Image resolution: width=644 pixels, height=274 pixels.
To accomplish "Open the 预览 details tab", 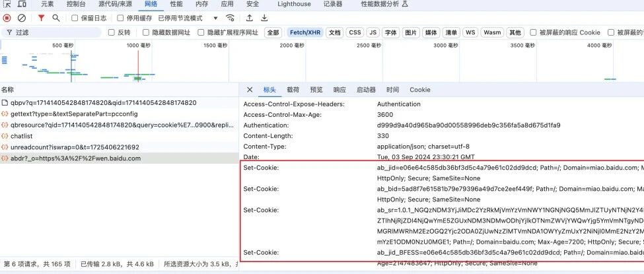I will pyautogui.click(x=316, y=90).
